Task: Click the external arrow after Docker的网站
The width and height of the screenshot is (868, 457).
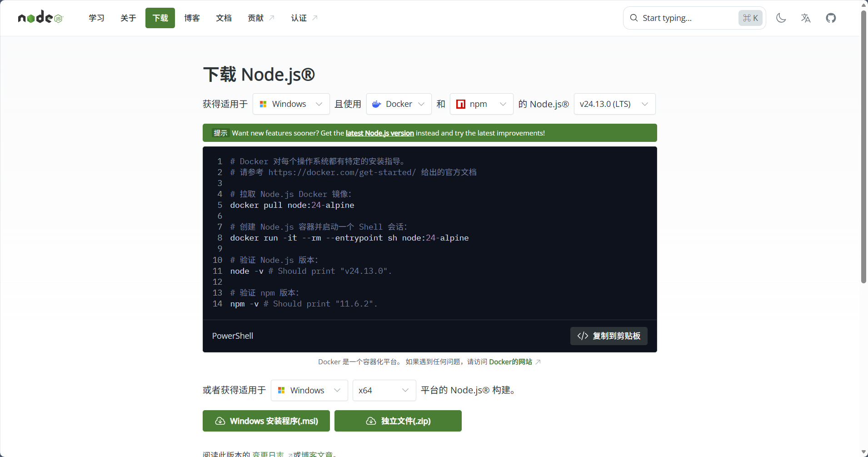Action: [538, 362]
